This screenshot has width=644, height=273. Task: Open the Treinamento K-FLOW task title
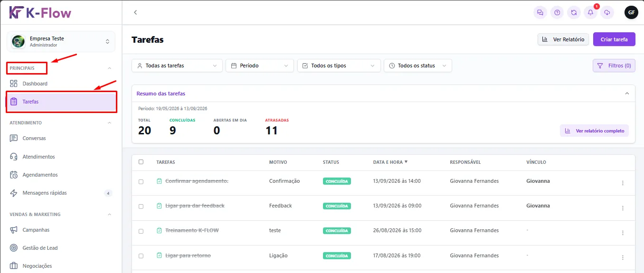(192, 230)
